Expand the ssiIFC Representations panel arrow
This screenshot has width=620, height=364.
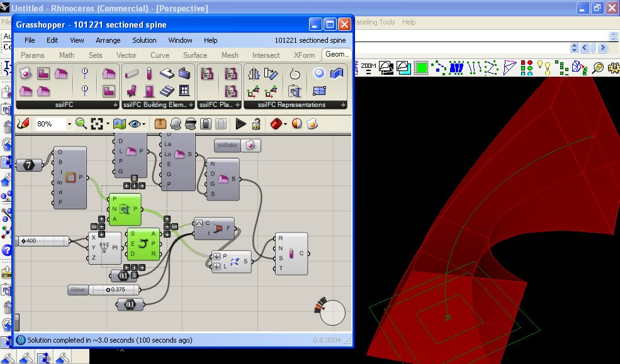coord(343,105)
